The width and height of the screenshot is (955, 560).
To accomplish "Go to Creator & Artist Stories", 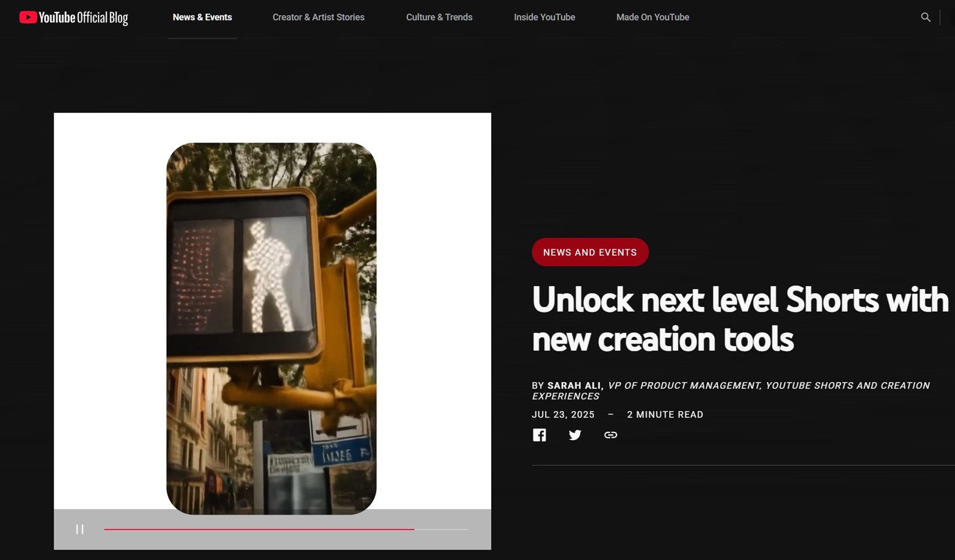I will (x=319, y=17).
